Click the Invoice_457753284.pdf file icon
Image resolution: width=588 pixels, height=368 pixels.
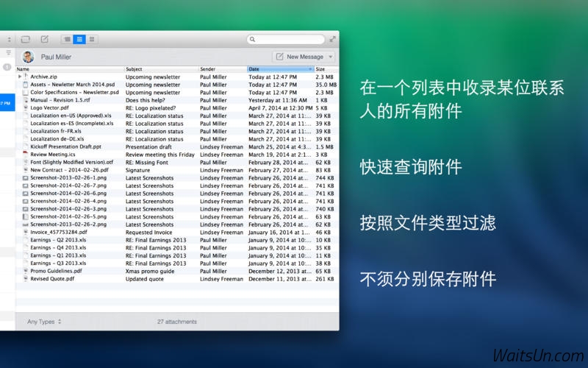[x=26, y=232]
